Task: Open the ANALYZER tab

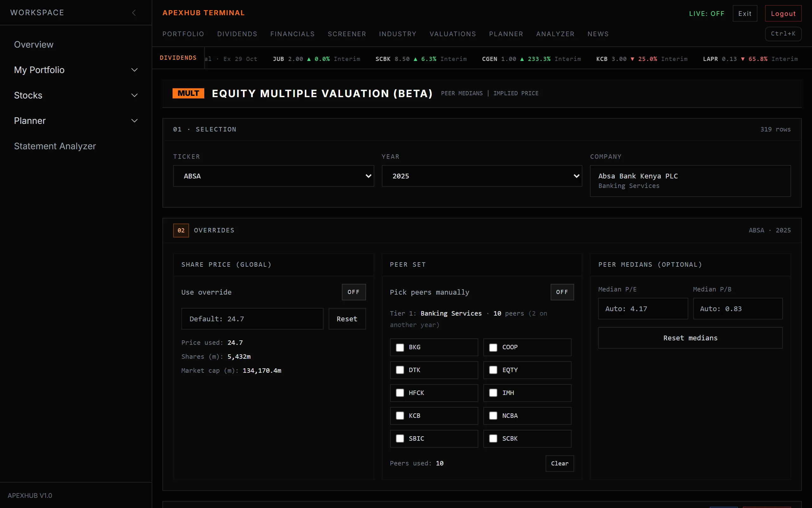Action: pyautogui.click(x=555, y=34)
